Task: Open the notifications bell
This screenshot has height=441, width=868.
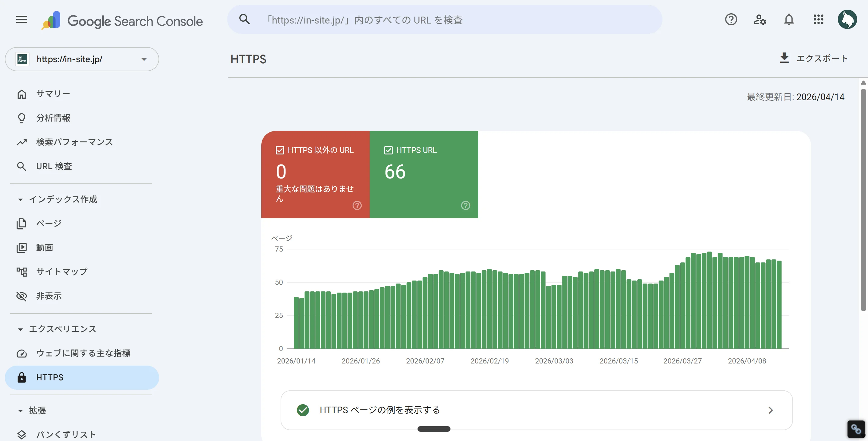Action: 789,20
